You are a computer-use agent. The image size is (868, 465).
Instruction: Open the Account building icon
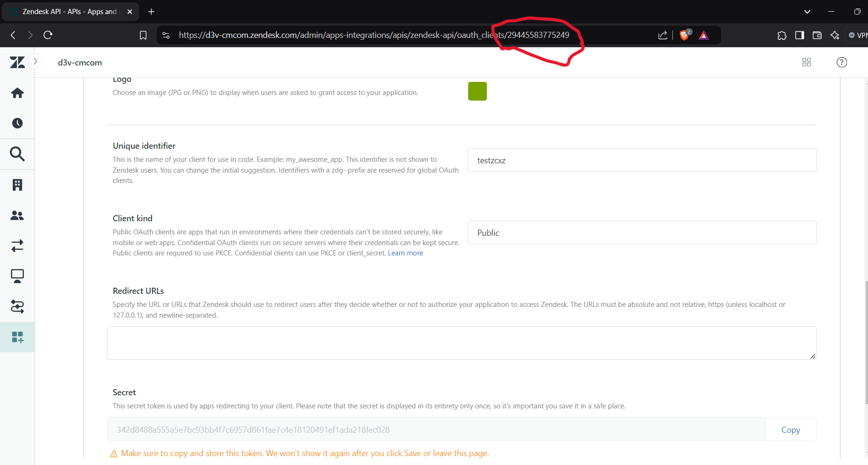coord(17,185)
